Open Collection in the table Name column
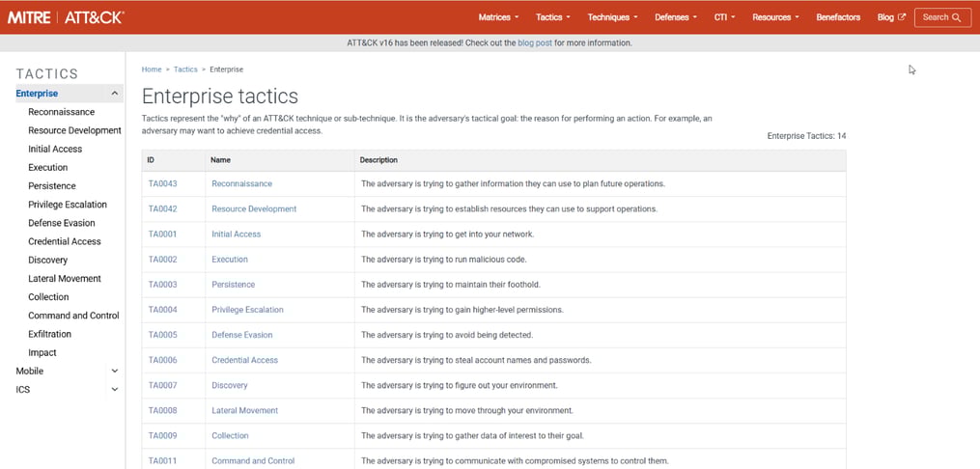Viewport: 980px width, 469px height. click(231, 435)
